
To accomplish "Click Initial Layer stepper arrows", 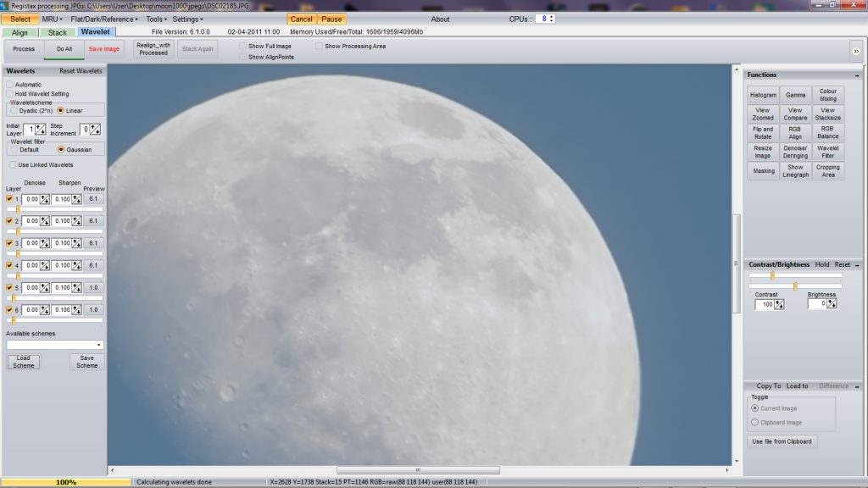I will pos(41,130).
